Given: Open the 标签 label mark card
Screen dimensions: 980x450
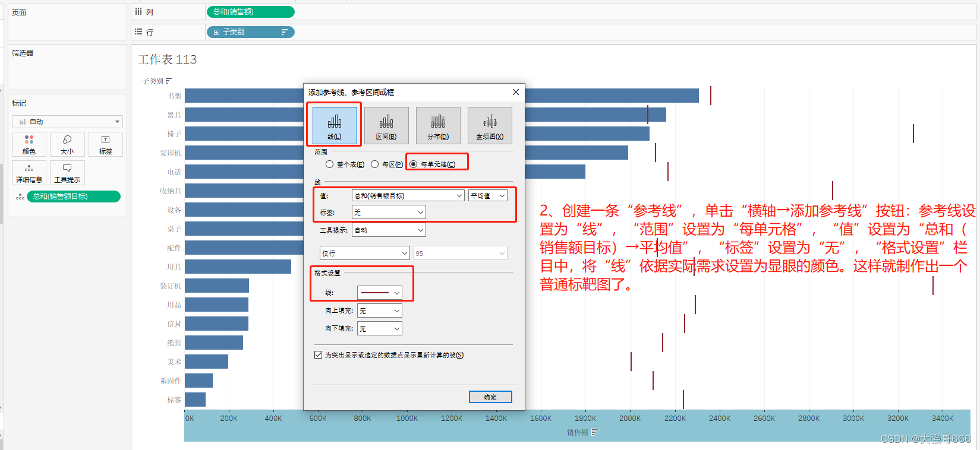Looking at the screenshot, I should click(105, 144).
